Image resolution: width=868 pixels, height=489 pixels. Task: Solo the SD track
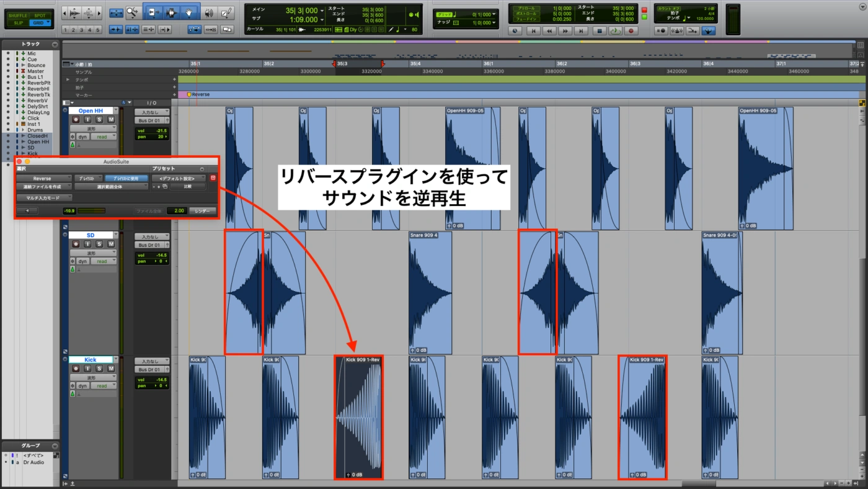pyautogui.click(x=99, y=244)
